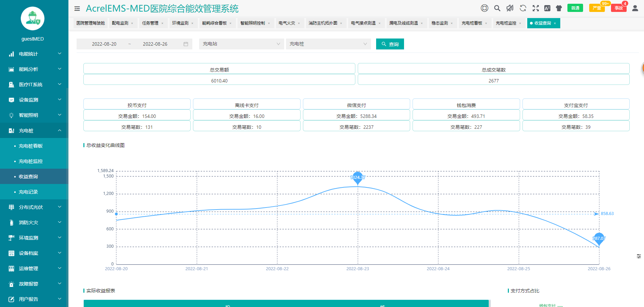Image resolution: width=644 pixels, height=307 pixels.
Task: Toggle fullscreen mode
Action: (536, 7)
